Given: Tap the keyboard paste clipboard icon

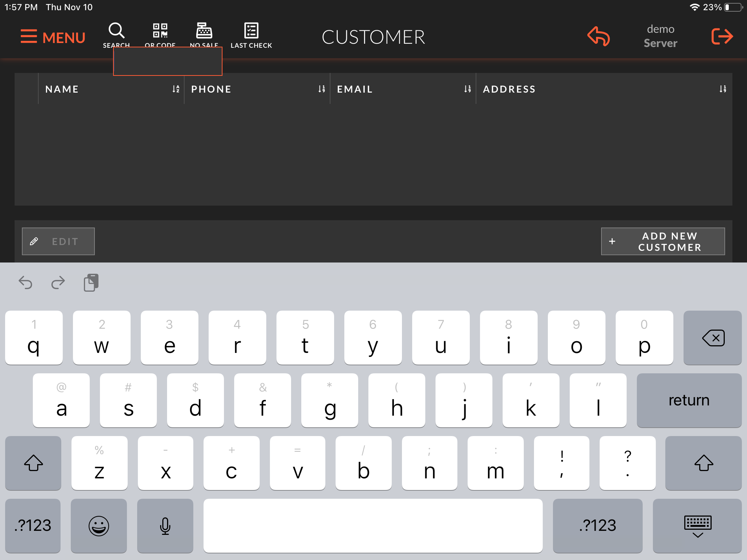Looking at the screenshot, I should (91, 283).
